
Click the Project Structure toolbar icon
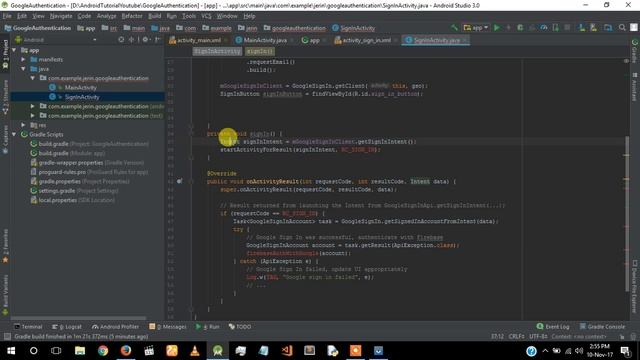tap(608, 28)
